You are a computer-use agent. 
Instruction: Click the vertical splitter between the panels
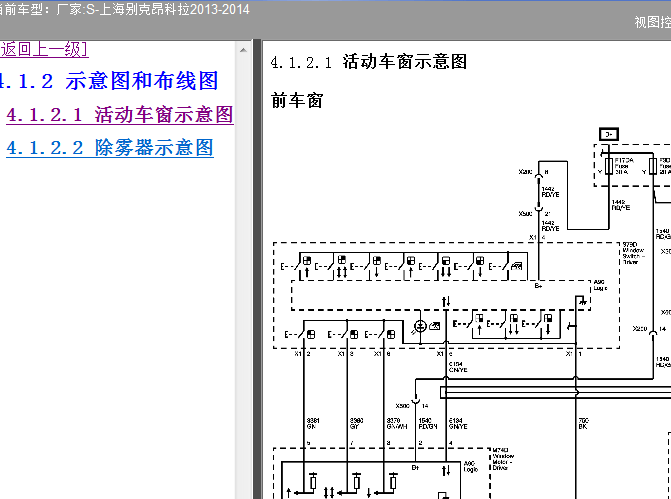257,270
